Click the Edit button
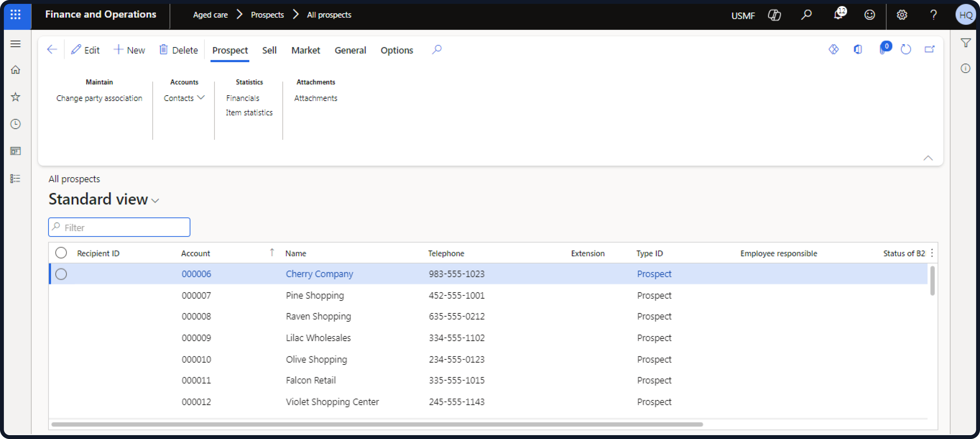The image size is (980, 439). (x=85, y=50)
